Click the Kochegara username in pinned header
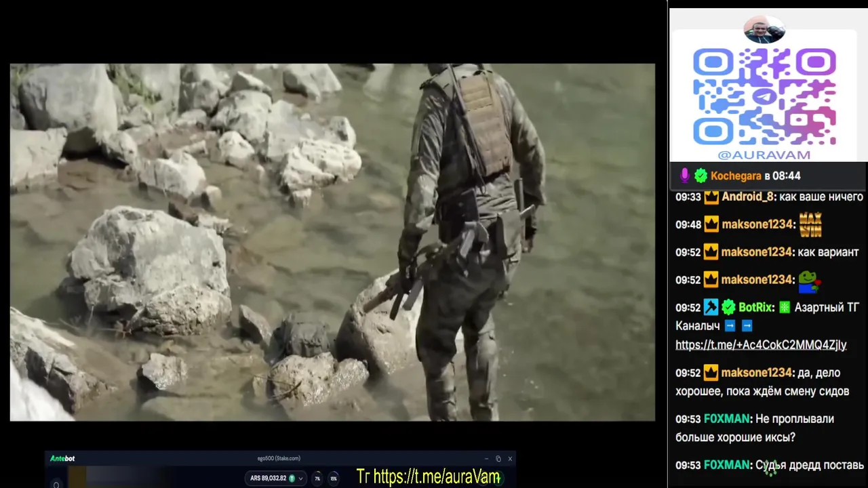This screenshot has height=488, width=868. 736,176
